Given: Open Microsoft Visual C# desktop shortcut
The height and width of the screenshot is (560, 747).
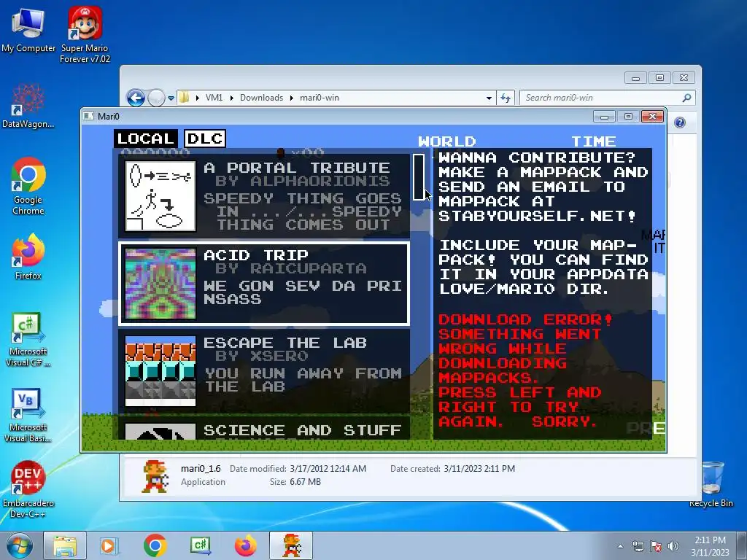Looking at the screenshot, I should [28, 340].
